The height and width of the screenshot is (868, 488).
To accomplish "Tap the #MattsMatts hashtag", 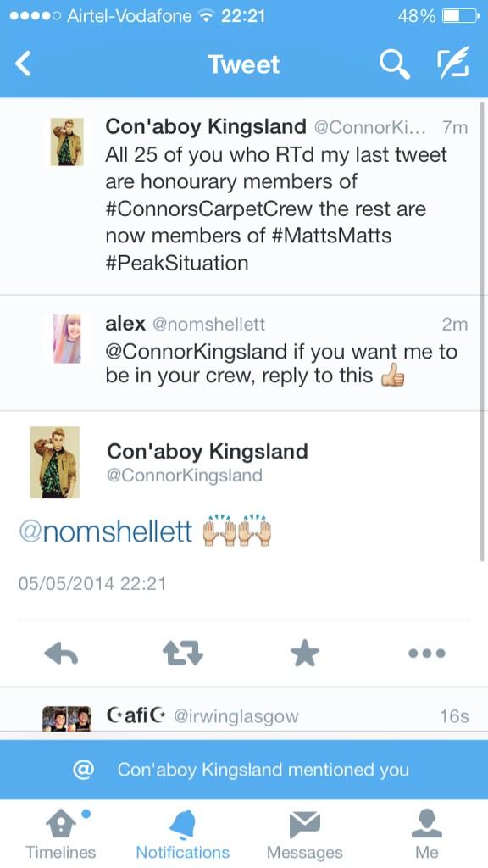I will 332,236.
